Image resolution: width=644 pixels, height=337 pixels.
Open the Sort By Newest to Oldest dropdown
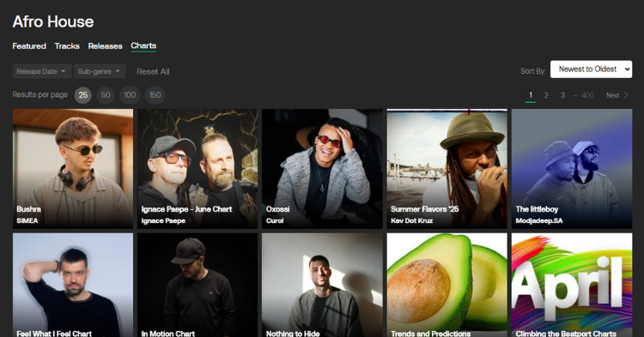[x=591, y=69]
